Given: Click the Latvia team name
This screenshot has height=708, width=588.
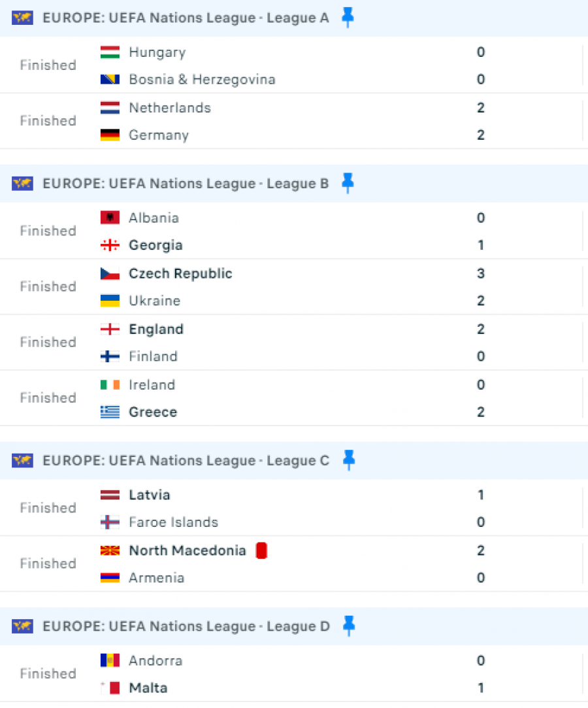Looking at the screenshot, I should (150, 495).
